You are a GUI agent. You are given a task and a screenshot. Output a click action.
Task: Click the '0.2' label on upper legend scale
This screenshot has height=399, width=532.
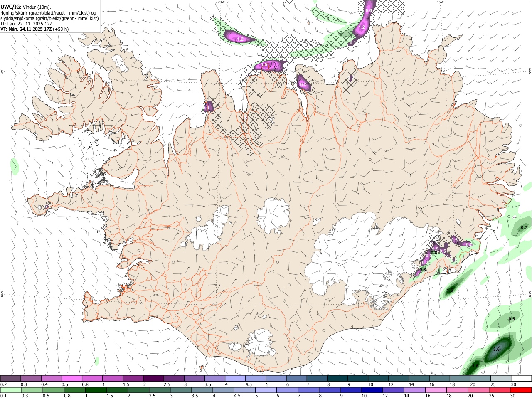(x=3, y=384)
